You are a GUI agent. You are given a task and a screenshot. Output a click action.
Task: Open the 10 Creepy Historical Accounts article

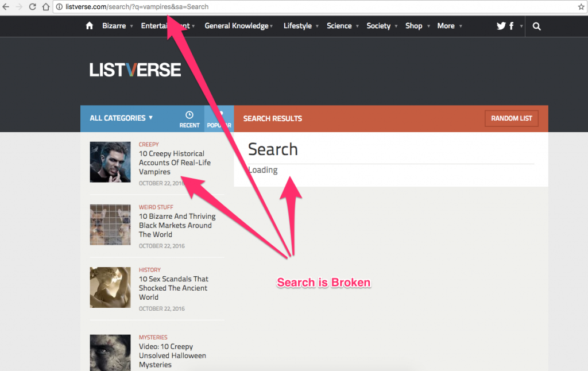coord(173,163)
